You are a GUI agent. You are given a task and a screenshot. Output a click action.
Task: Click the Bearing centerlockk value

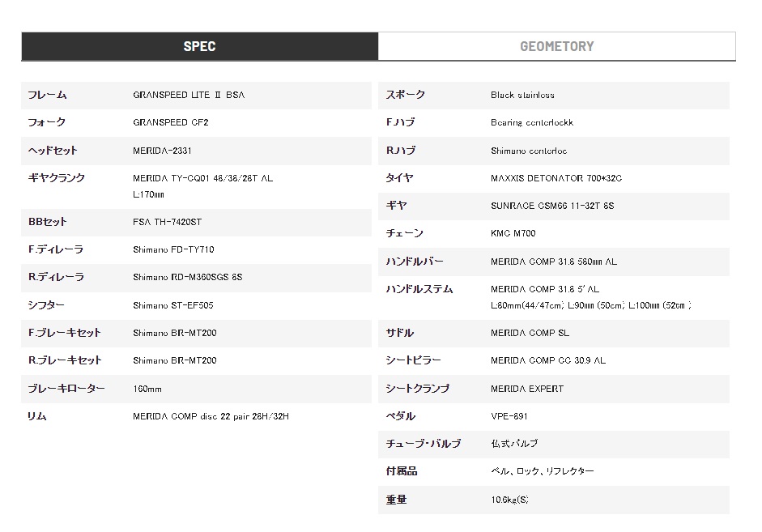(x=532, y=122)
